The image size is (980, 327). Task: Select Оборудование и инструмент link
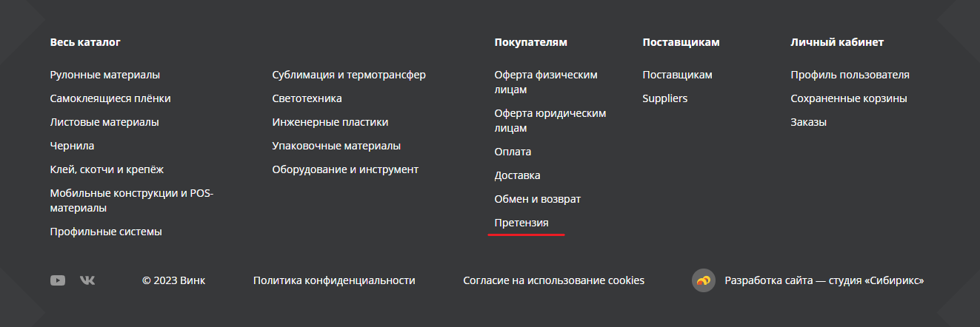click(x=345, y=169)
